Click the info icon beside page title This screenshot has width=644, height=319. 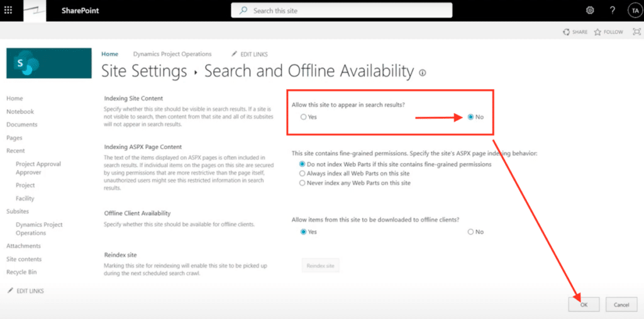[423, 73]
